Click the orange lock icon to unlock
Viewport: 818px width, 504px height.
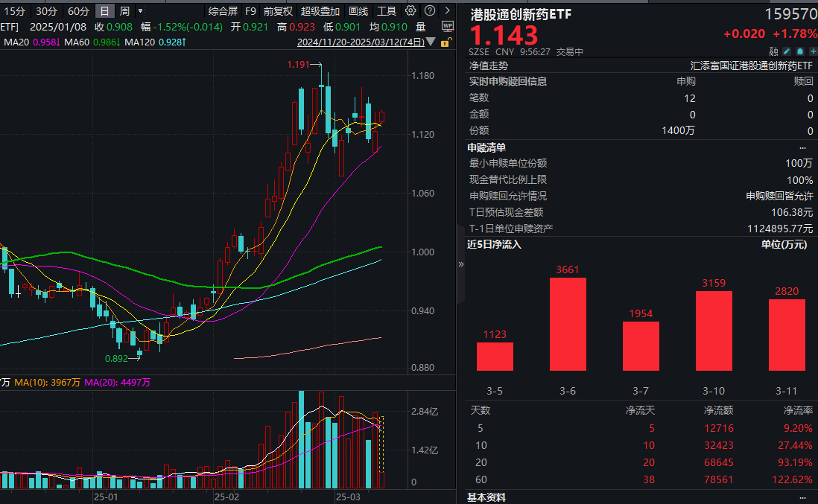pos(445,42)
